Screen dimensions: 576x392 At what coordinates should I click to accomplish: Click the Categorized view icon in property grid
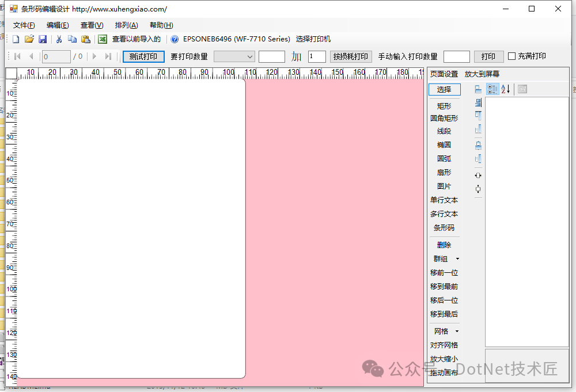point(492,89)
